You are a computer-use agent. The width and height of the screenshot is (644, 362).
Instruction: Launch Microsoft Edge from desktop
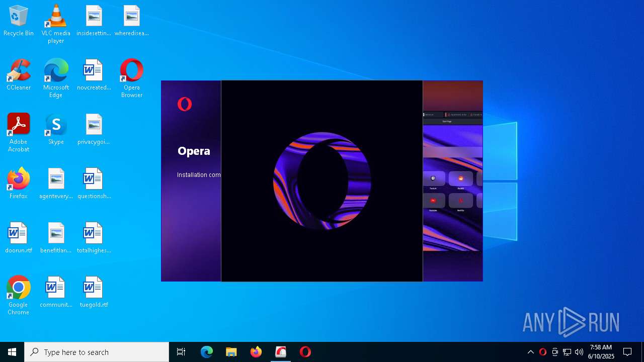(x=56, y=78)
